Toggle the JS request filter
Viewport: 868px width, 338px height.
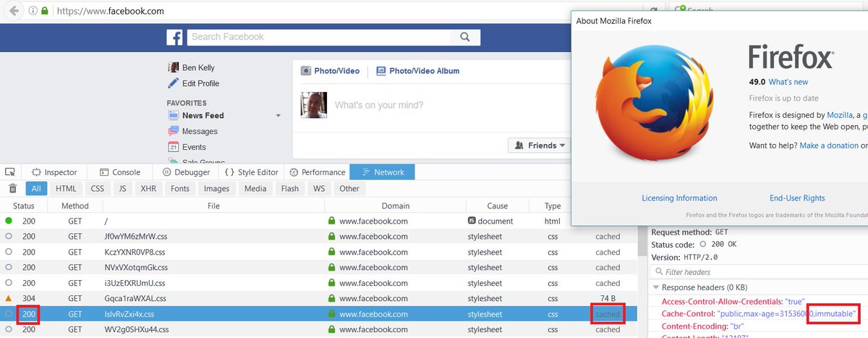[123, 188]
